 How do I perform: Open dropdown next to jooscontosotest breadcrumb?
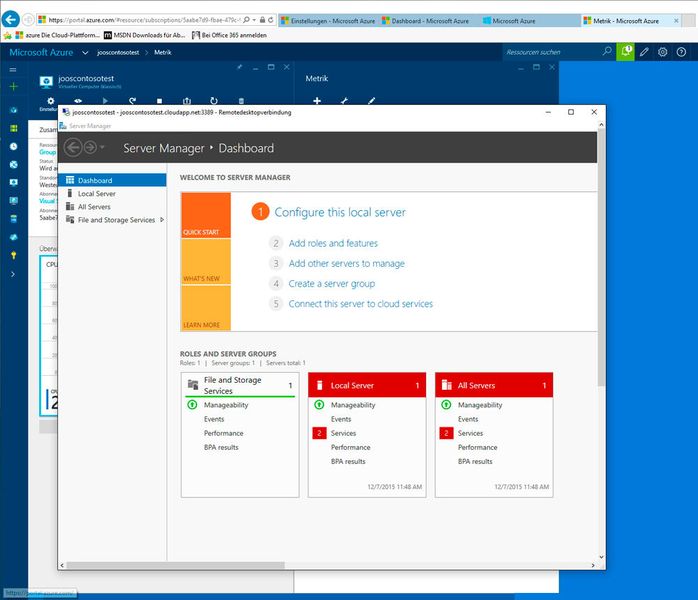click(x=86, y=52)
